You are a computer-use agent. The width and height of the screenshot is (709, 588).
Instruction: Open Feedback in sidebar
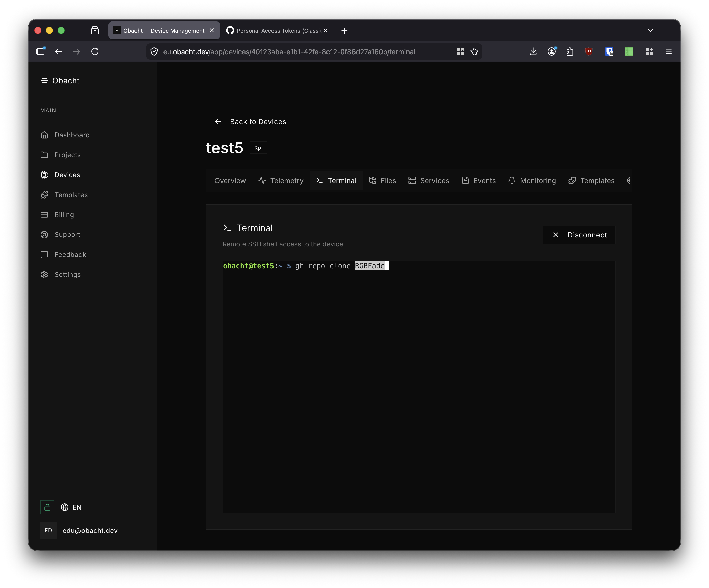point(70,254)
